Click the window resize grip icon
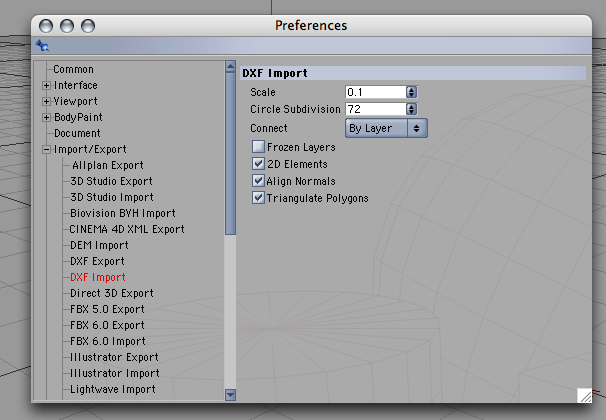This screenshot has width=606, height=420. (x=585, y=396)
